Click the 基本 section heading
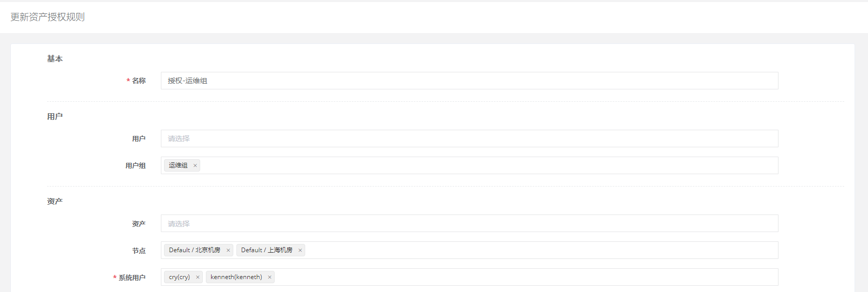 pyautogui.click(x=55, y=59)
